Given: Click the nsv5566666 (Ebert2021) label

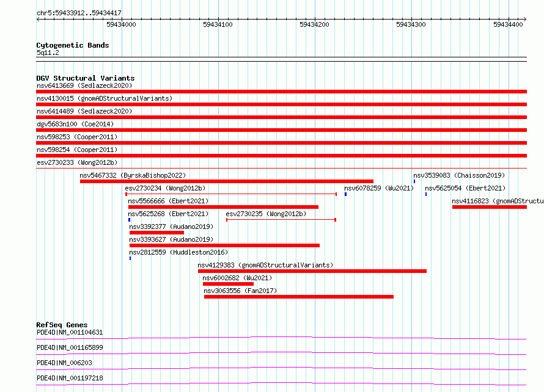Looking at the screenshot, I should pos(168,201).
